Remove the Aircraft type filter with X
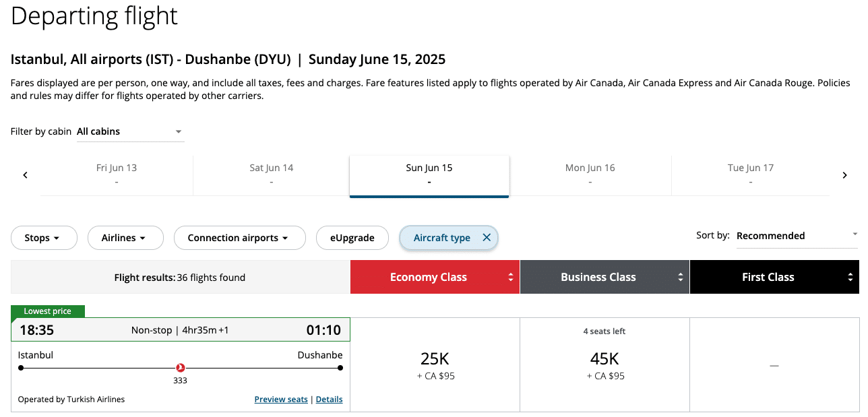This screenshot has height=417, width=868. coord(487,238)
